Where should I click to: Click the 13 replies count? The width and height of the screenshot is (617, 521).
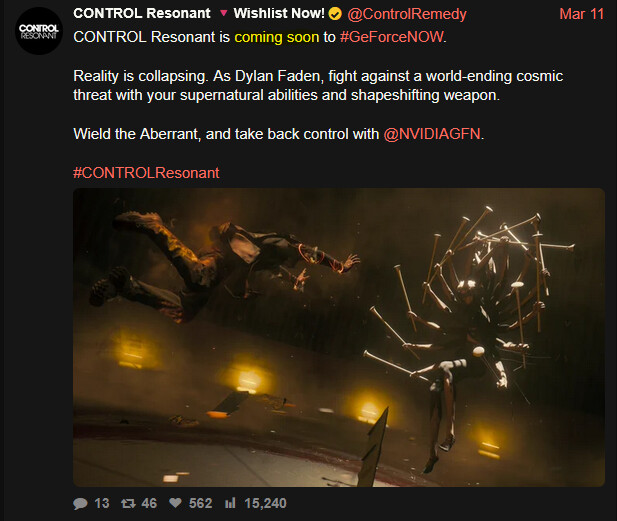coord(102,503)
